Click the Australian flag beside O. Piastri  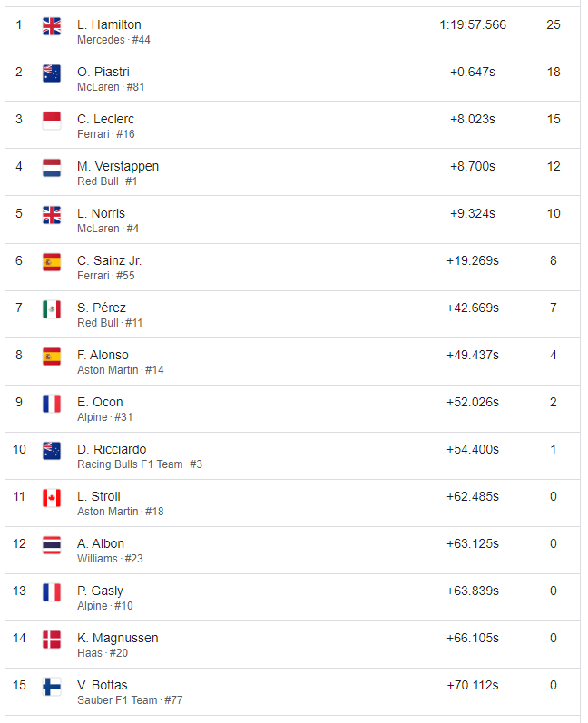click(51, 73)
